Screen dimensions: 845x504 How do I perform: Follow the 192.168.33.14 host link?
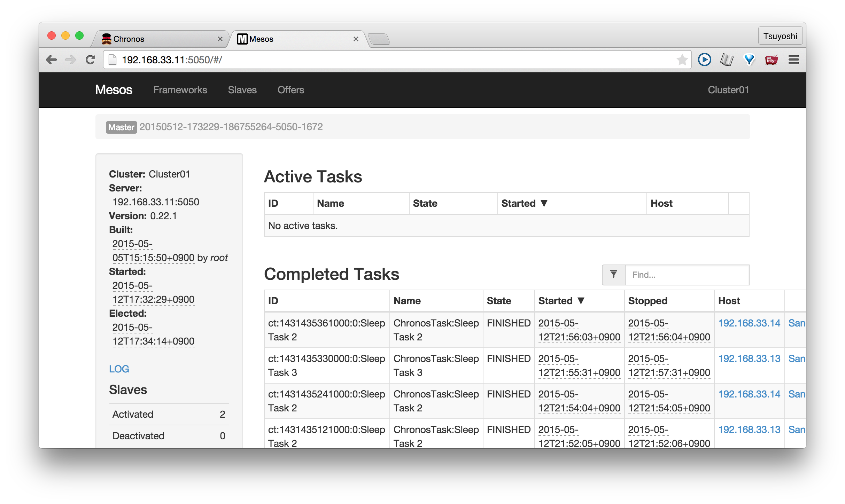750,323
